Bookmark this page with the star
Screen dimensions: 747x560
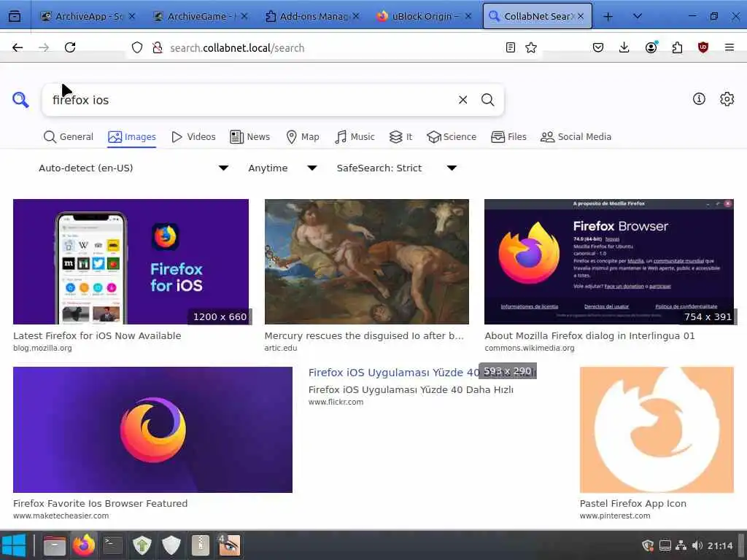tap(531, 47)
